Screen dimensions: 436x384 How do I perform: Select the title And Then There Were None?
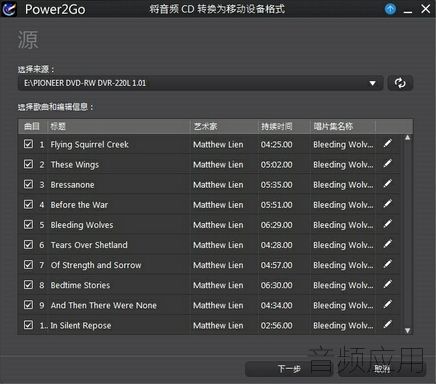104,305
